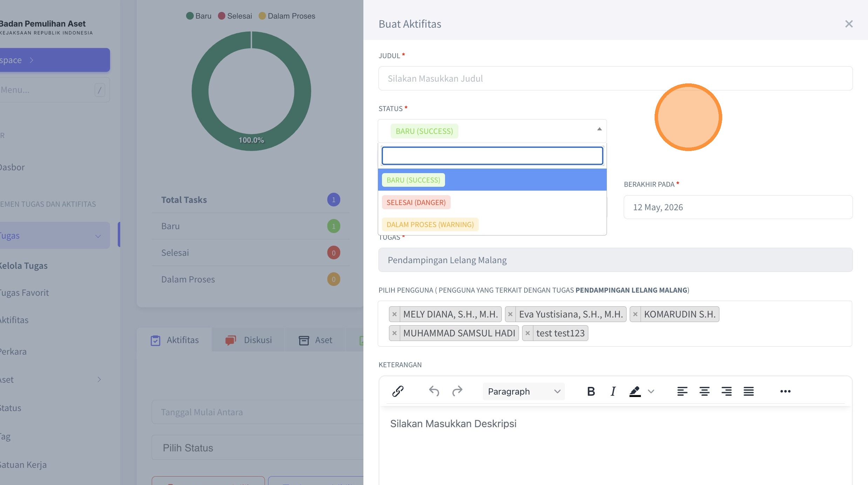Viewport: 868px width, 485px height.
Task: Click the status search box
Action: click(492, 156)
